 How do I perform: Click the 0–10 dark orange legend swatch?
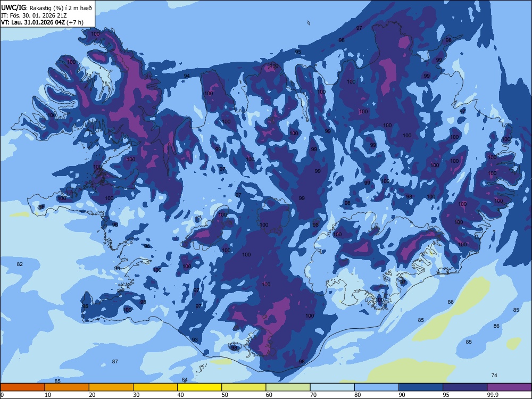pos(22,387)
